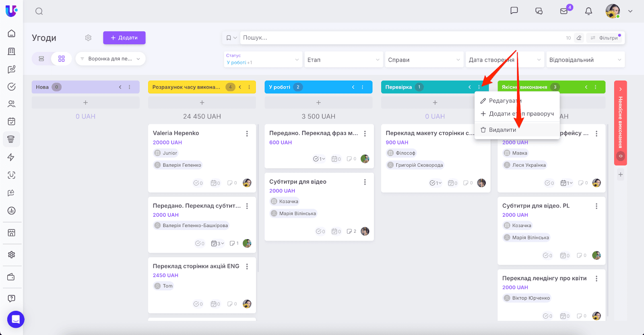Choose Видалити in the stage menu
Image resolution: width=644 pixels, height=335 pixels.
coord(517,130)
